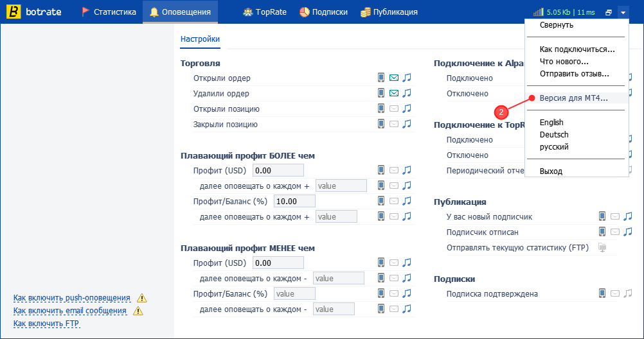
Task: Click warning icon beside email сообщения link
Action: coord(138,311)
